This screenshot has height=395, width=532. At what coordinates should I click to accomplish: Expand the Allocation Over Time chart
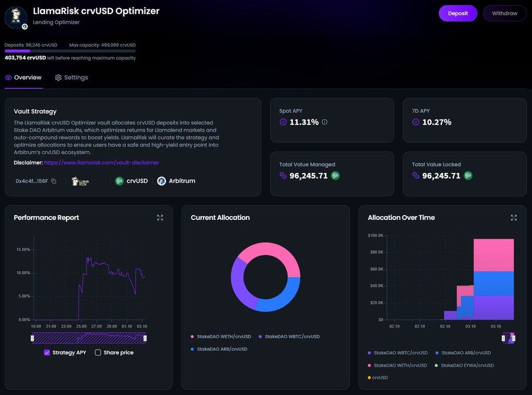513,218
